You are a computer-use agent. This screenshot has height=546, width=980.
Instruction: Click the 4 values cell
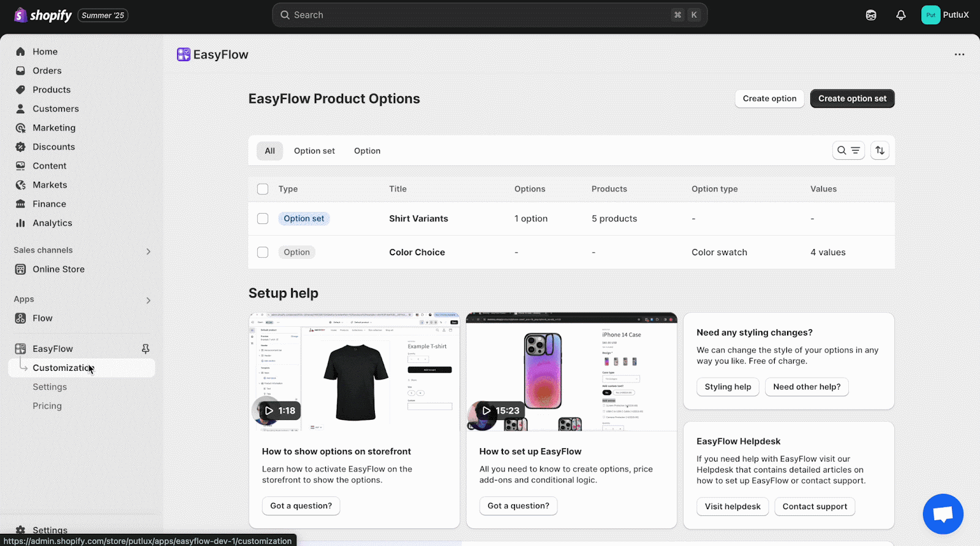(x=827, y=252)
